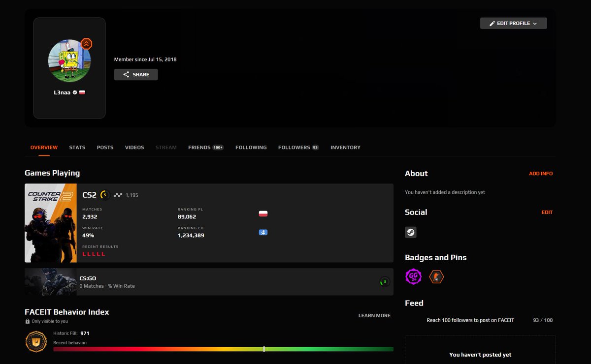Viewport: 591px width, 364px height.
Task: Click the CS:GO thumbnail image
Action: point(51,282)
